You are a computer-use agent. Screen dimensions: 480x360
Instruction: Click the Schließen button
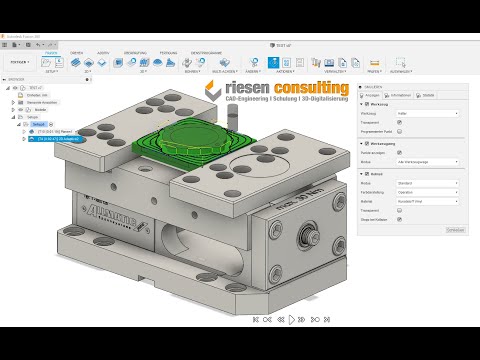pyautogui.click(x=455, y=230)
